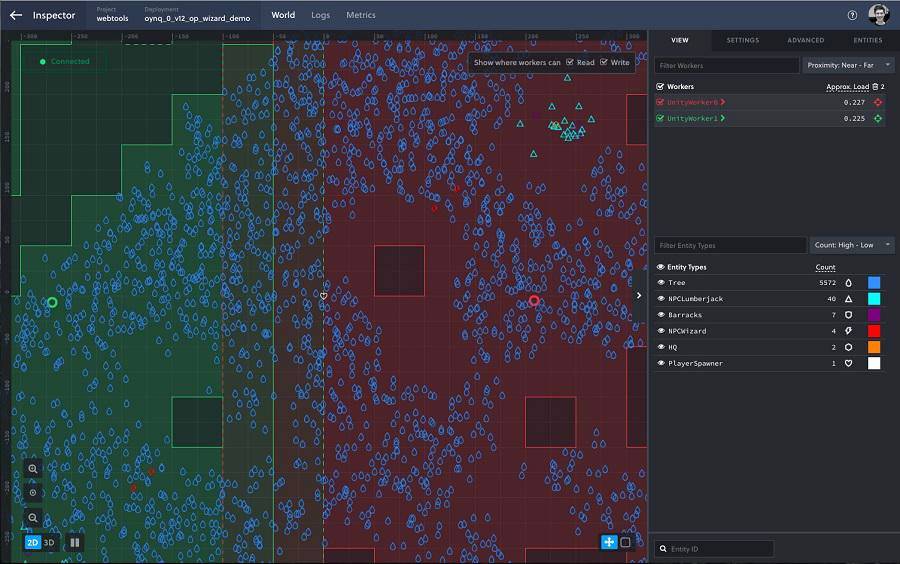Uncheck the UnityWorker1 checkbox
This screenshot has width=900, height=564.
click(660, 118)
